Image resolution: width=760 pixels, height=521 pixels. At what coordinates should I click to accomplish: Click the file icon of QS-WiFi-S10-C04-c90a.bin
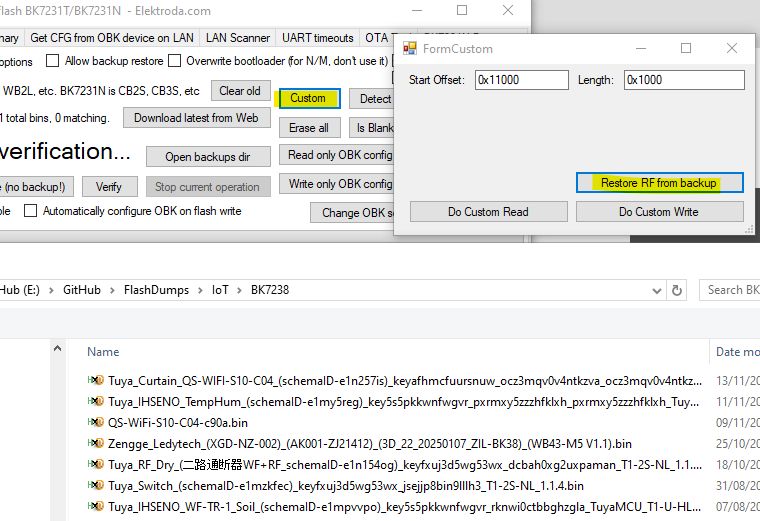coord(96,422)
